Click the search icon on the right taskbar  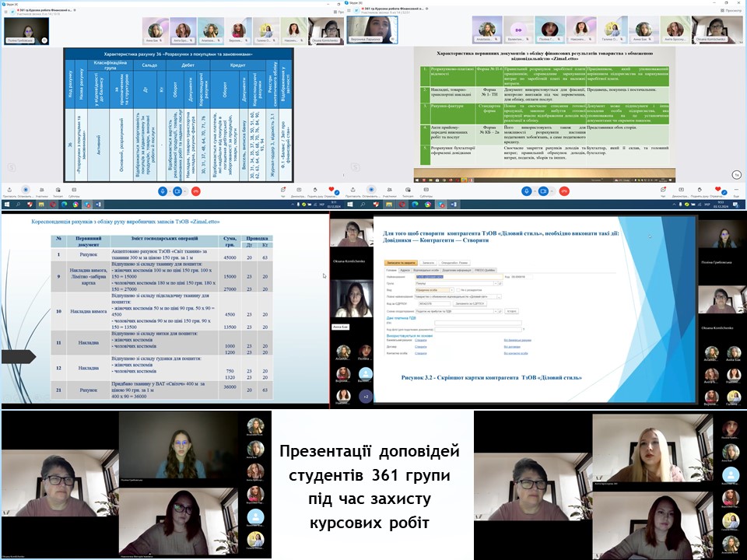coord(363,205)
